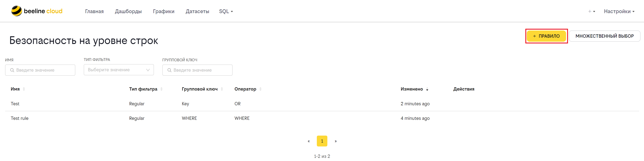Sort by Групповой ключ column icon
644x161 pixels.
pyautogui.click(x=222, y=89)
